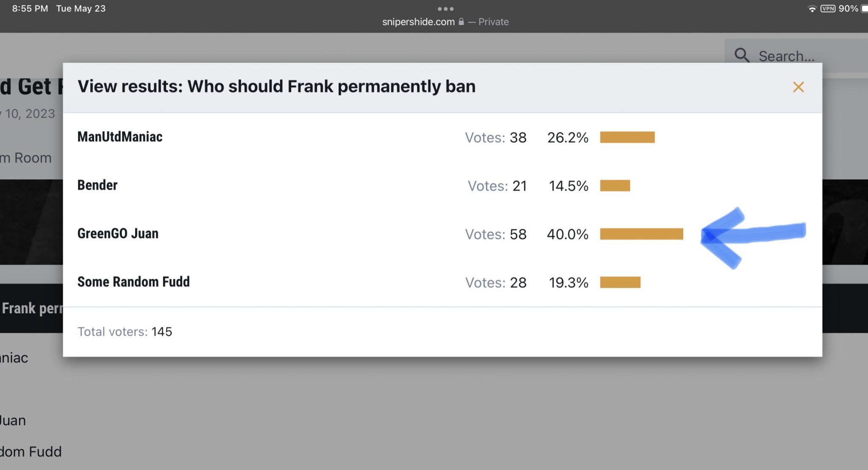Viewport: 868px width, 470px height.
Task: Click the blue hand-drawn arrow
Action: click(752, 235)
